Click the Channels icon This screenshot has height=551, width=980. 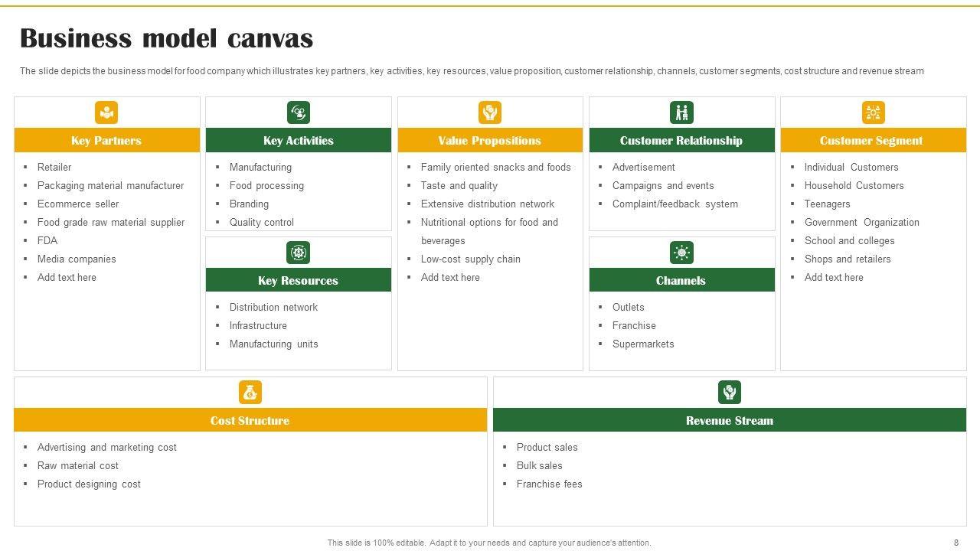(681, 253)
